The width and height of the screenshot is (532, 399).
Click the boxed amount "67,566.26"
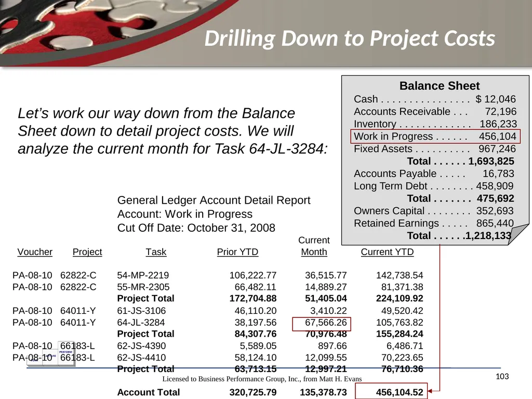(x=322, y=324)
